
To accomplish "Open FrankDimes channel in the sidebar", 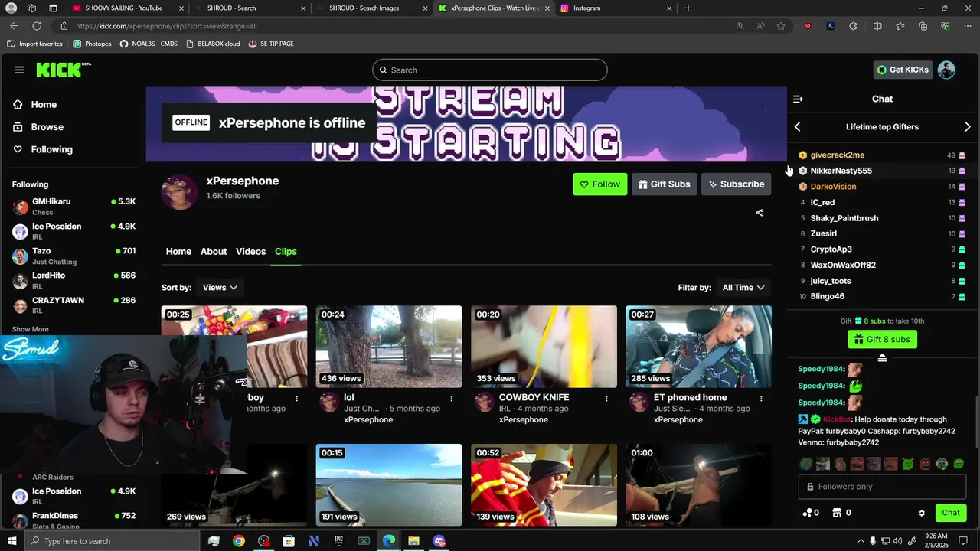I will coord(73,520).
